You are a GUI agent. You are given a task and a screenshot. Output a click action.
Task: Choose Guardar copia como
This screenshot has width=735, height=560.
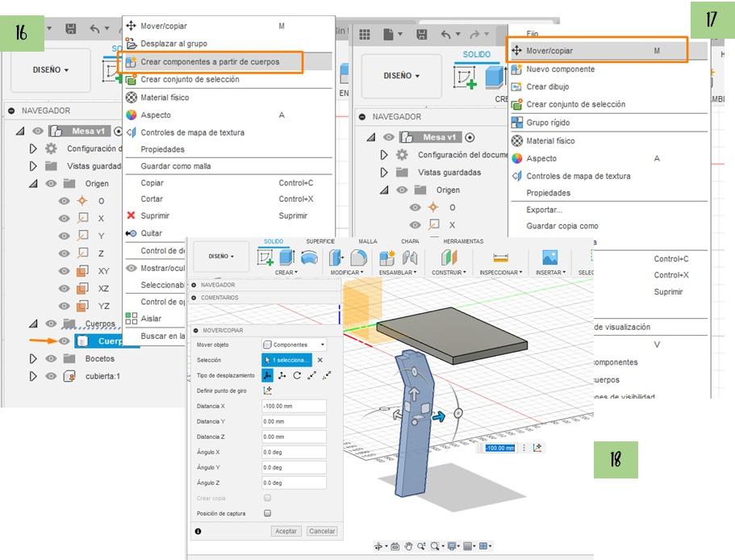562,226
